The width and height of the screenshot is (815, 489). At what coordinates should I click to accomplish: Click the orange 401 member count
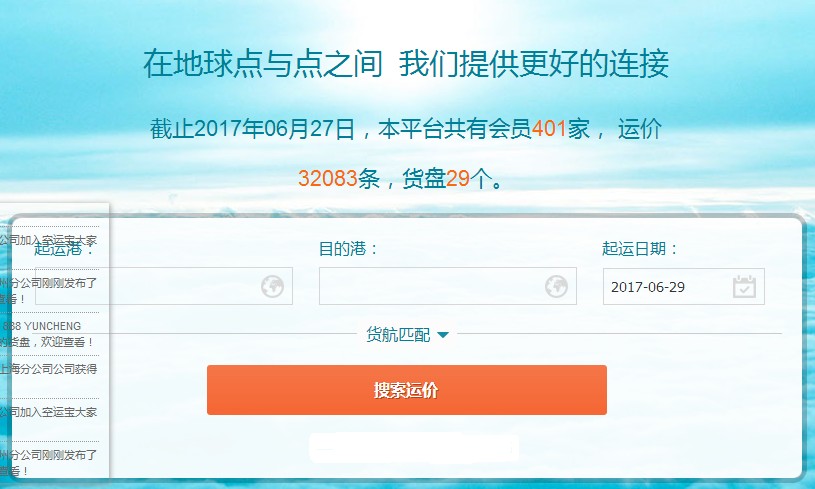tap(549, 128)
